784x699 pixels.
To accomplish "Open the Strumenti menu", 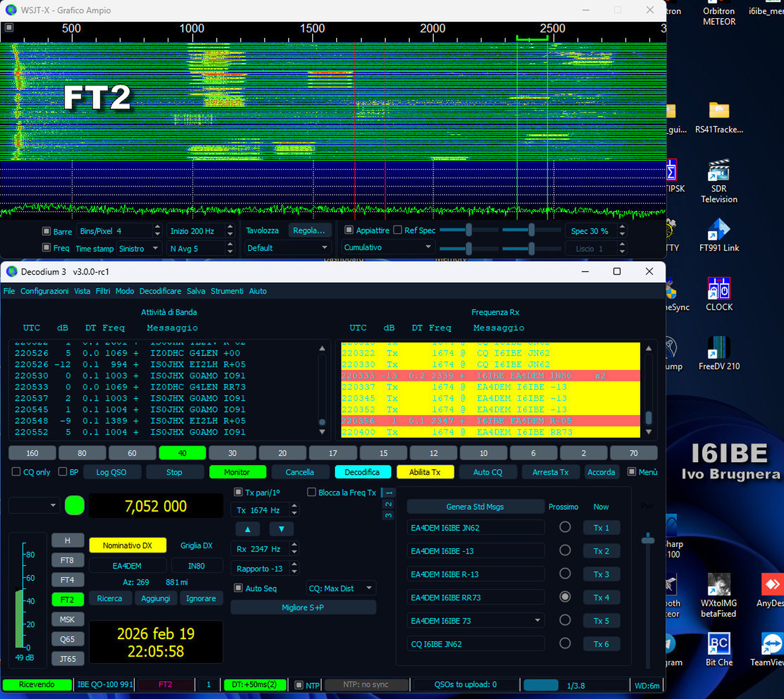I will (227, 291).
